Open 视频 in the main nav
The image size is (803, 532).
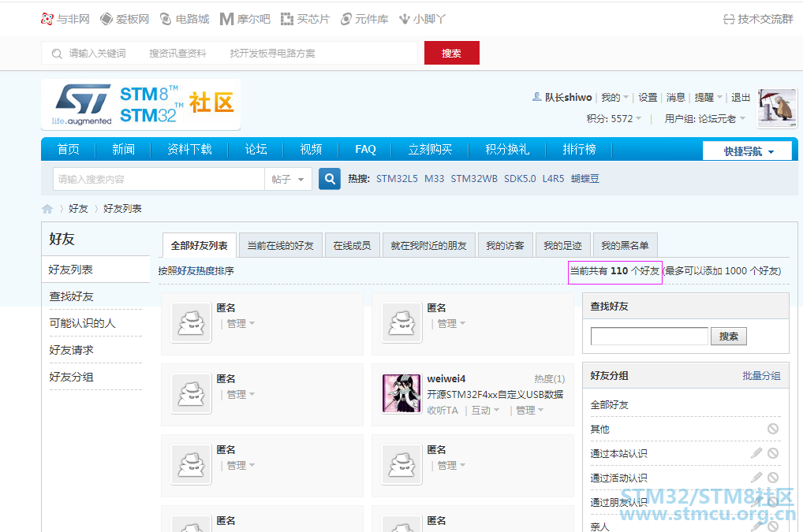(311, 149)
